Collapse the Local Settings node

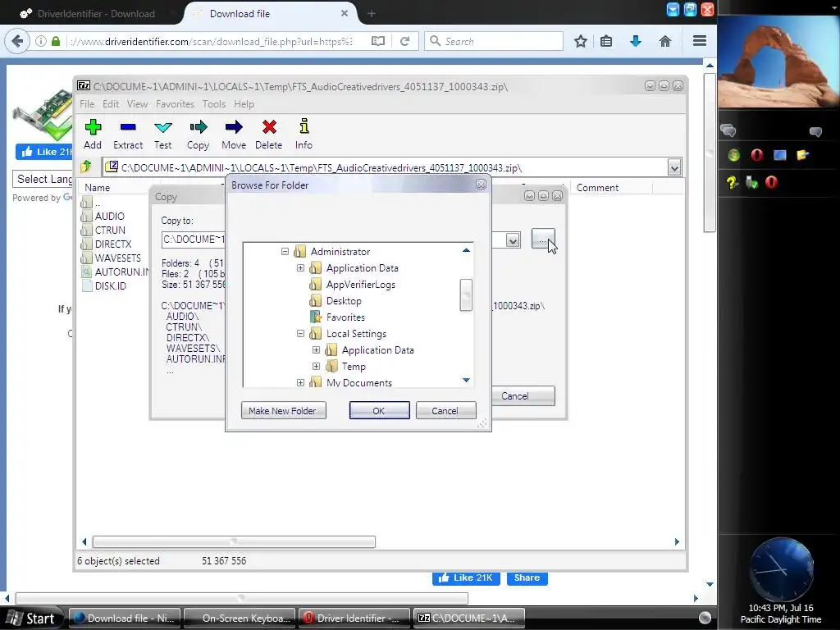[x=300, y=333]
